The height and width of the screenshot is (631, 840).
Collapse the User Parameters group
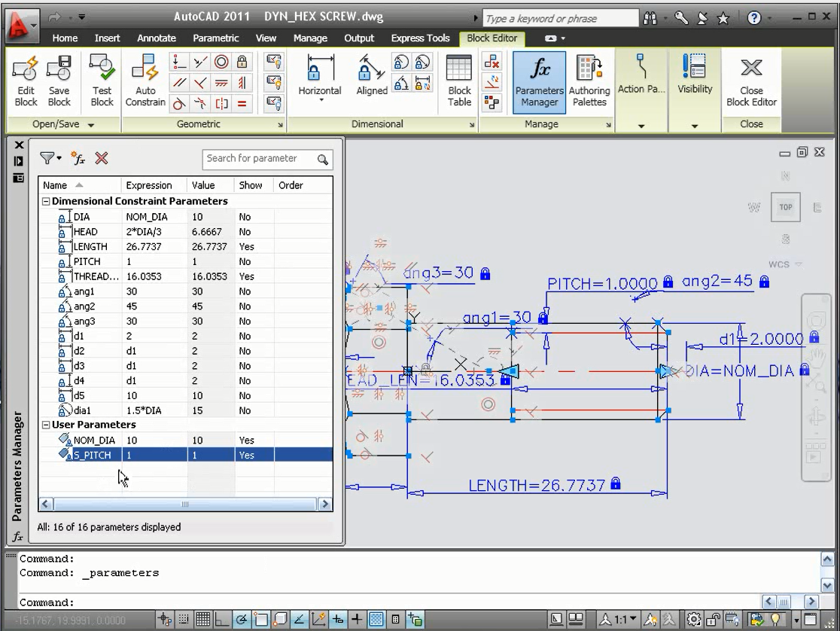(46, 425)
